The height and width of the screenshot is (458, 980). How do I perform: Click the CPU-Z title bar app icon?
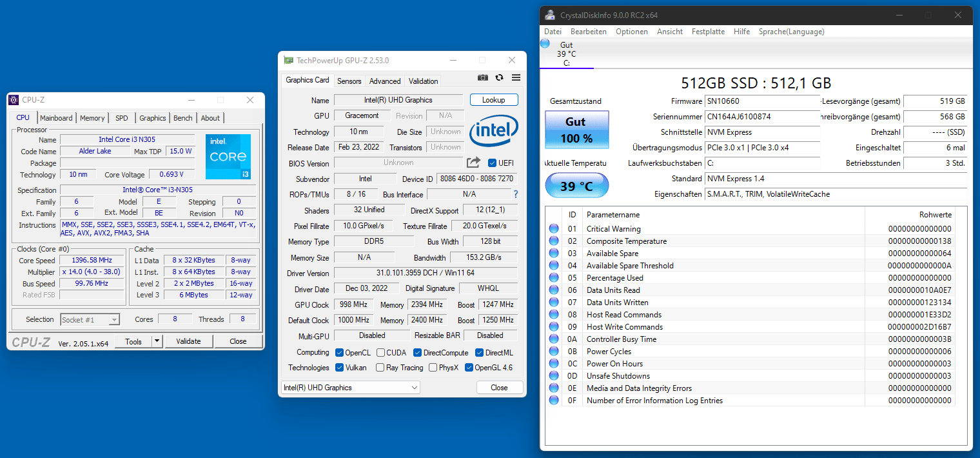coord(14,100)
